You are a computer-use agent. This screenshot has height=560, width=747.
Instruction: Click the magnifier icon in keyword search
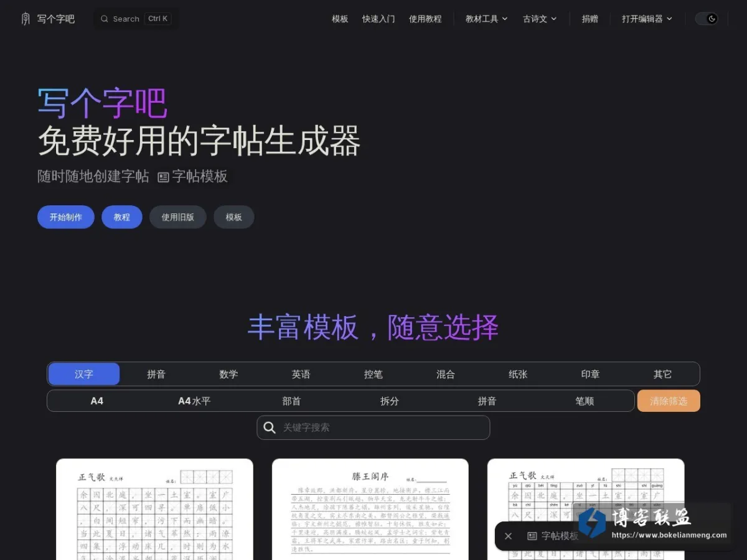[270, 427]
